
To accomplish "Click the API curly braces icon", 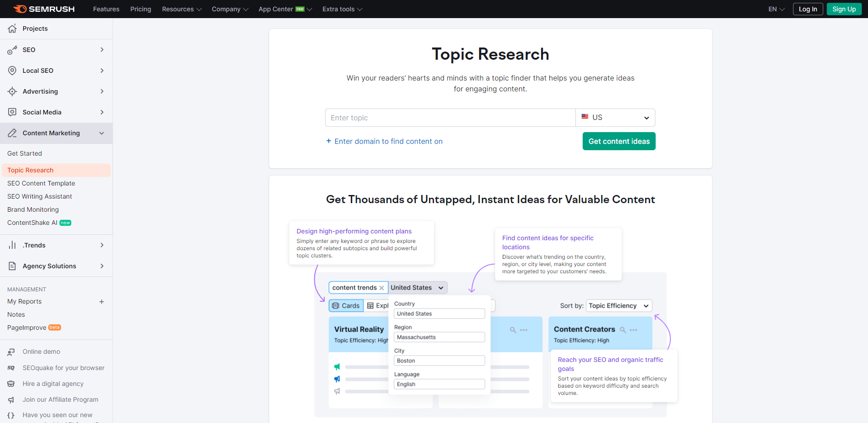I will 11,415.
